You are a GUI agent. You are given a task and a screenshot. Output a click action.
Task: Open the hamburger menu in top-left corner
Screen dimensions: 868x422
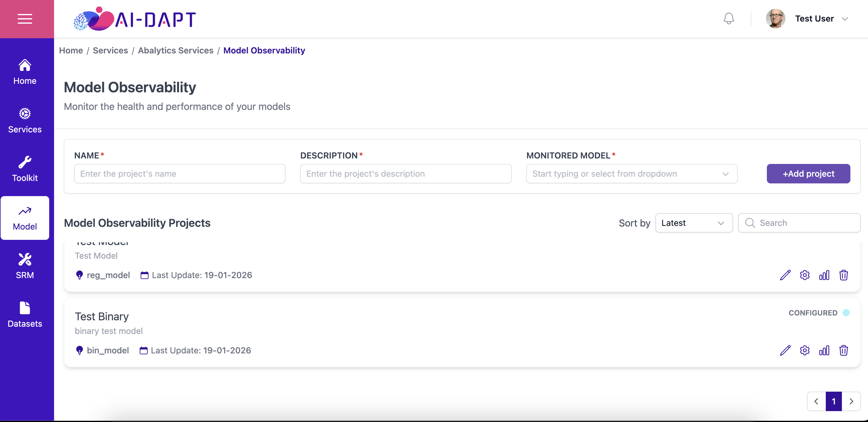pos(25,19)
